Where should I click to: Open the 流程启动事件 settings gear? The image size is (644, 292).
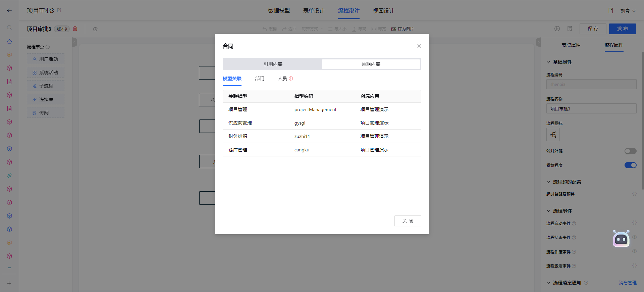pyautogui.click(x=634, y=223)
